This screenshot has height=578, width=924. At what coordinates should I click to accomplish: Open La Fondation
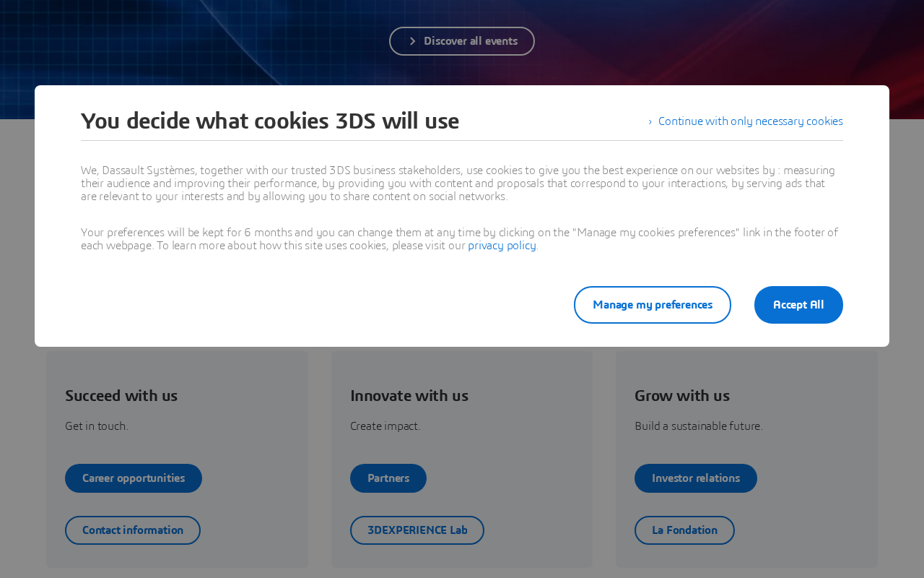(x=684, y=530)
